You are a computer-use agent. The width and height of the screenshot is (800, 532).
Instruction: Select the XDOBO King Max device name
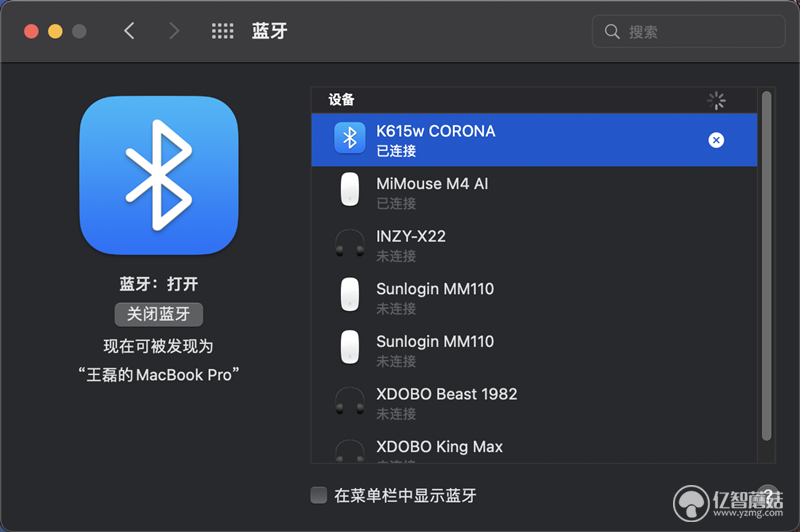[x=439, y=447]
